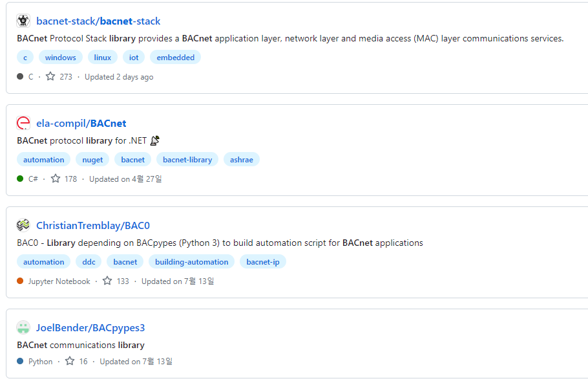Screen dimensions: 588x383
Task: Click the star icon beside 178
Action: [56, 179]
